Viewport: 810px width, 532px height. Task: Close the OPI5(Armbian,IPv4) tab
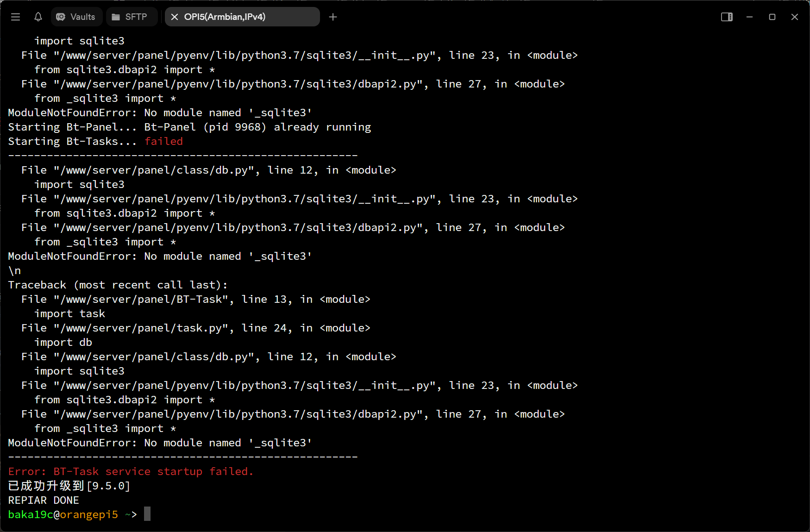click(175, 17)
